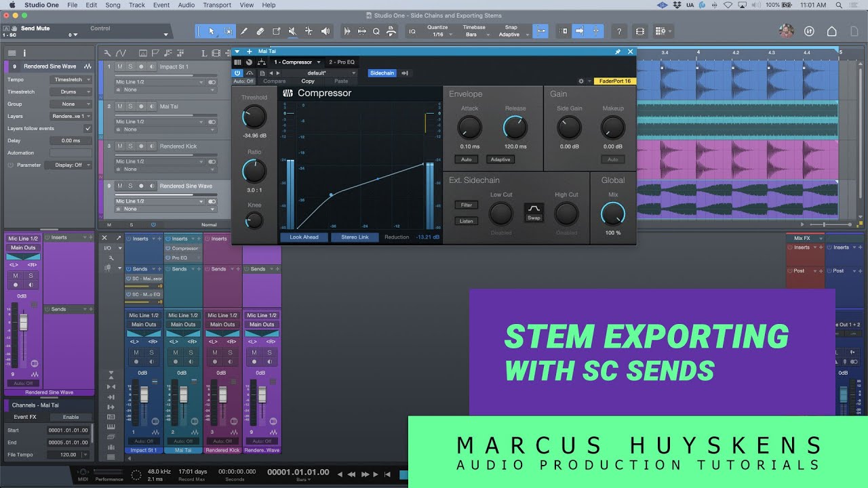Click the Mai Tai channel fader
The height and width of the screenshot is (488, 868).
pos(183,393)
